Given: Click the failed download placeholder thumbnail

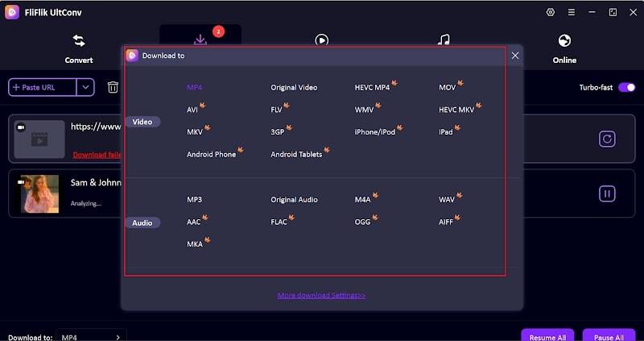Looking at the screenshot, I should click(x=39, y=139).
